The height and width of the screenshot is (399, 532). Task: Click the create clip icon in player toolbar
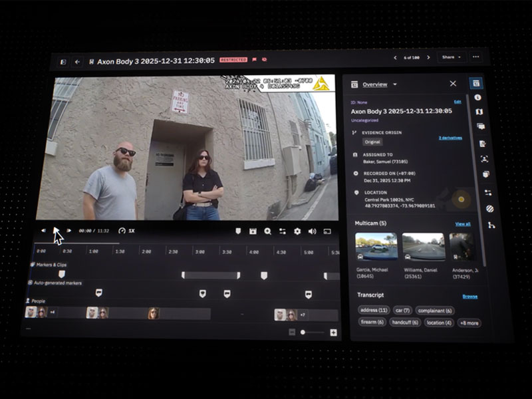tap(253, 231)
